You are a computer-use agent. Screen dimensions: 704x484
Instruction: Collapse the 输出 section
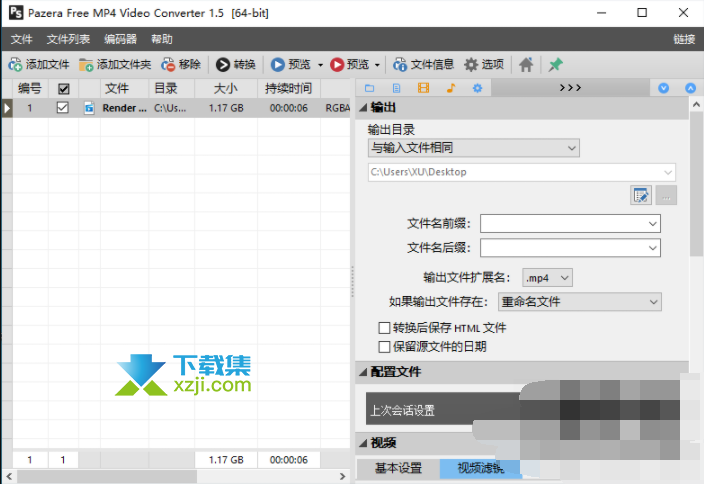363,108
